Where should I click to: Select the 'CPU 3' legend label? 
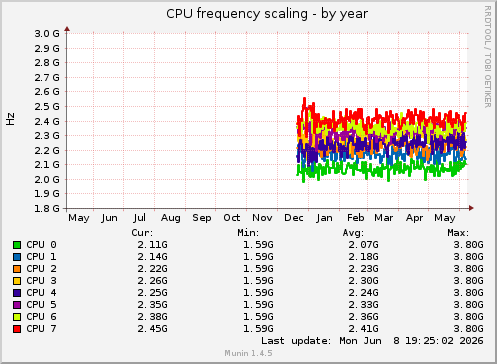(41, 281)
